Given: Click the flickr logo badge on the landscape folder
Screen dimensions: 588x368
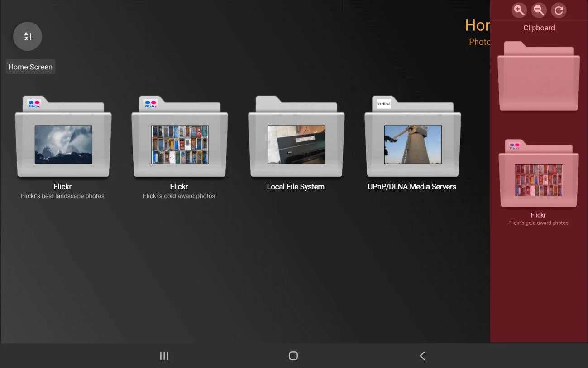Looking at the screenshot, I should (34, 104).
